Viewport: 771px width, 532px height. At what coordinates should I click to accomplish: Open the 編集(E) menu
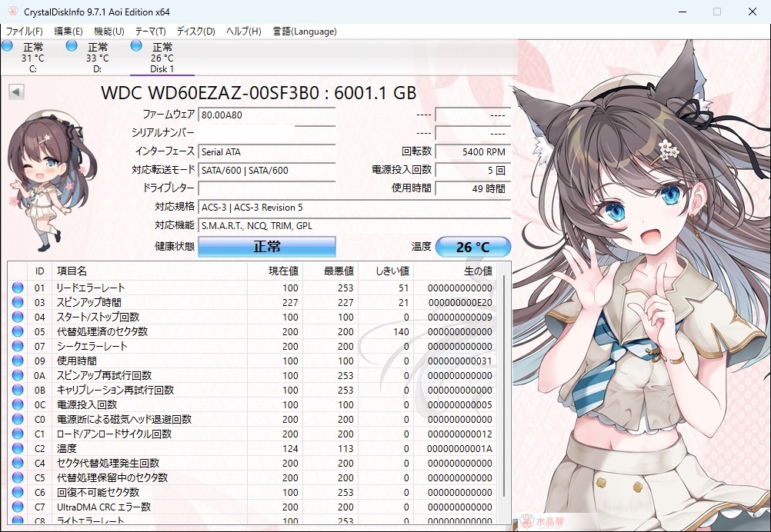point(68,32)
